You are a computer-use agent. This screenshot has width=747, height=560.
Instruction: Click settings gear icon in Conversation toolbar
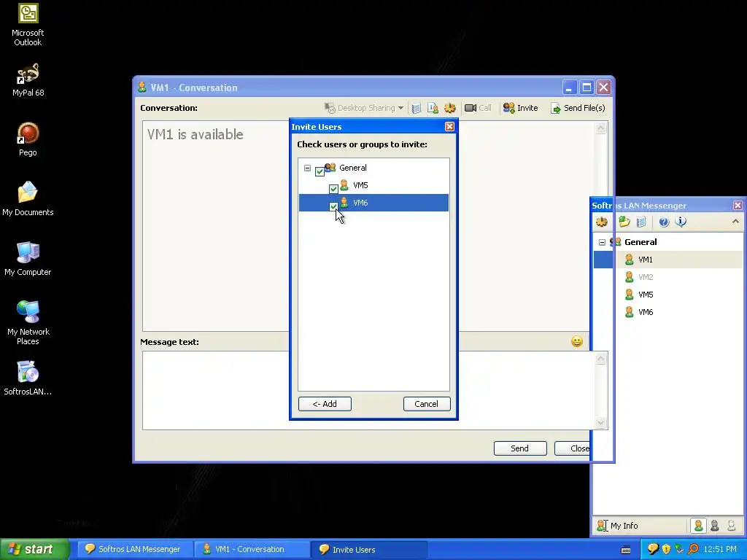click(450, 108)
